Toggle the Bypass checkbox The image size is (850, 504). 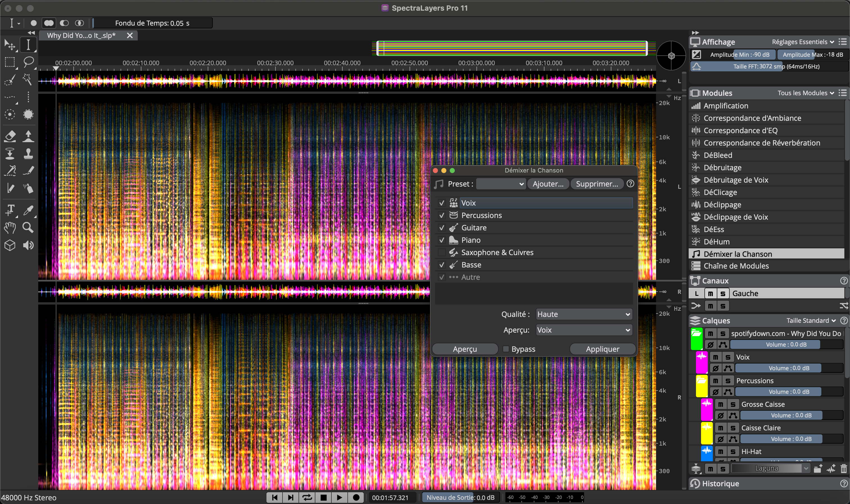click(x=506, y=349)
